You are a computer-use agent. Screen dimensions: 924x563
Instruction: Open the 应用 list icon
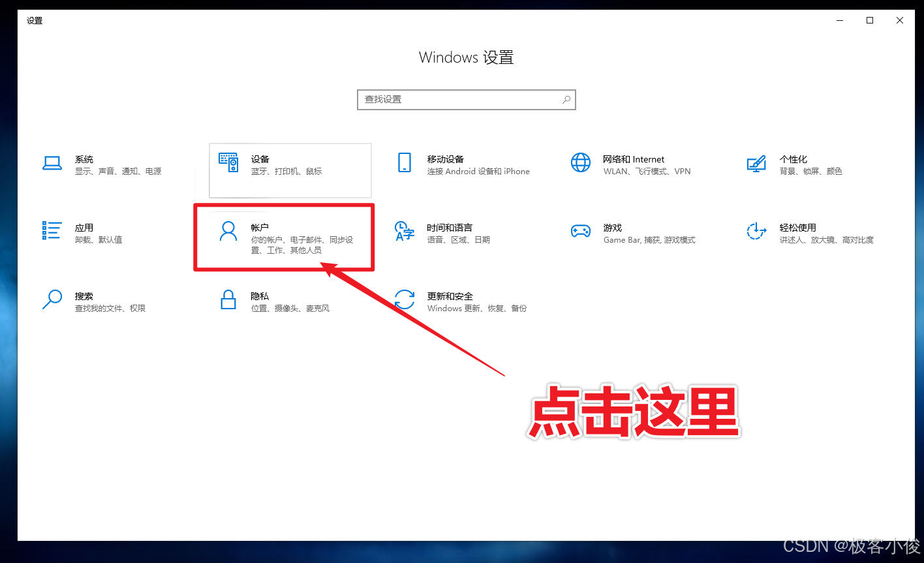click(52, 231)
